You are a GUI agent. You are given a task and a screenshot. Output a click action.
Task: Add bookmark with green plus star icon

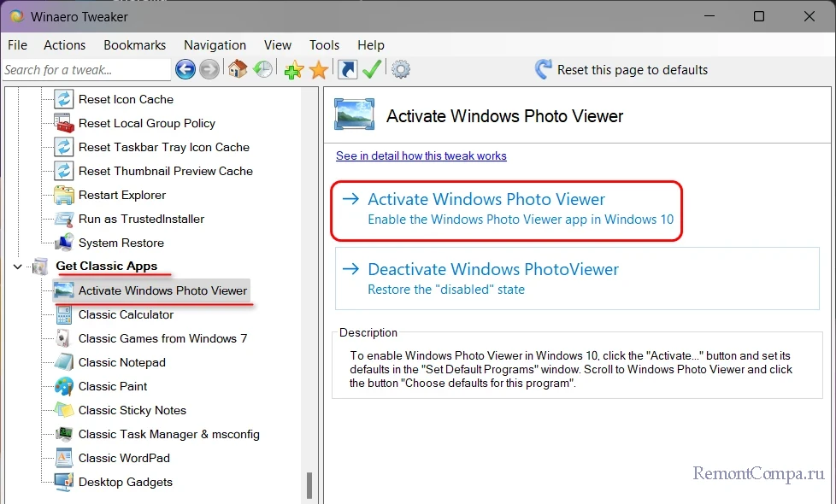pos(294,70)
